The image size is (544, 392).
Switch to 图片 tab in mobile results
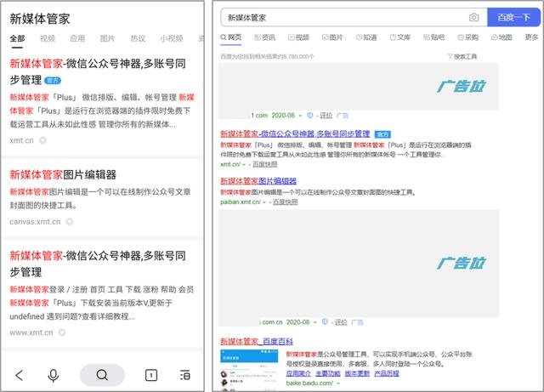pyautogui.click(x=107, y=38)
